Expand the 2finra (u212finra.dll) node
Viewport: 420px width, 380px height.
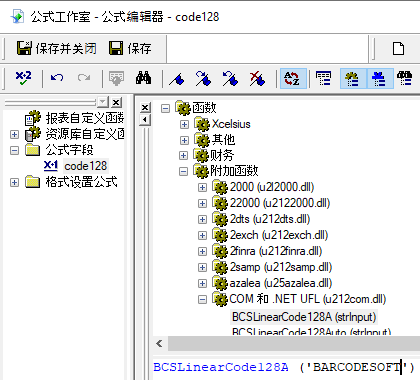202,251
